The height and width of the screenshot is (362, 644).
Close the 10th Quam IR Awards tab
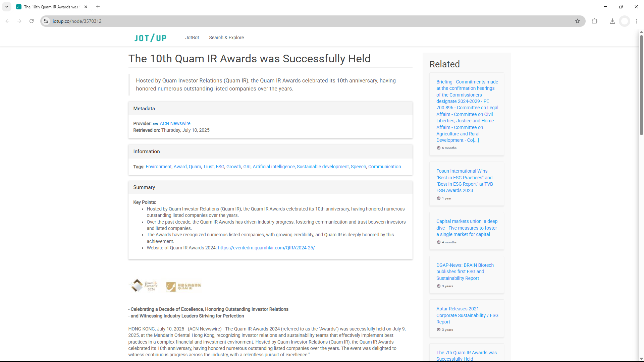tap(86, 7)
